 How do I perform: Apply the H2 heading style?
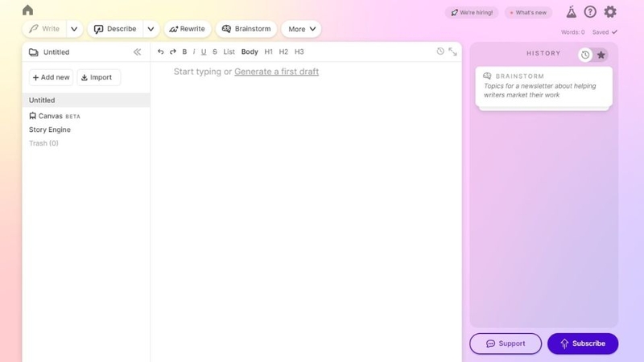(x=283, y=51)
